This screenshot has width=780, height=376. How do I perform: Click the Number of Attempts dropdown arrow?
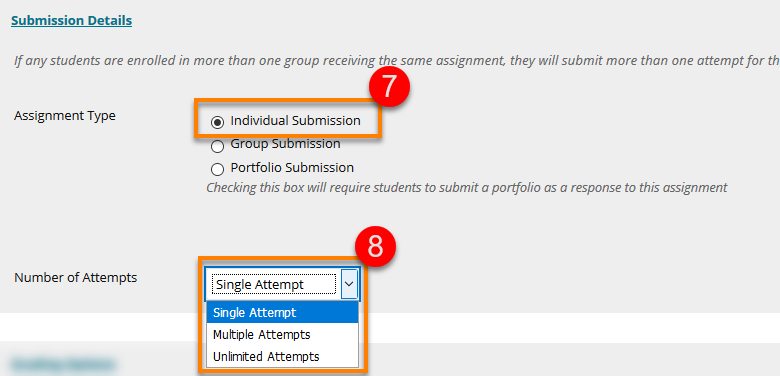coord(349,283)
